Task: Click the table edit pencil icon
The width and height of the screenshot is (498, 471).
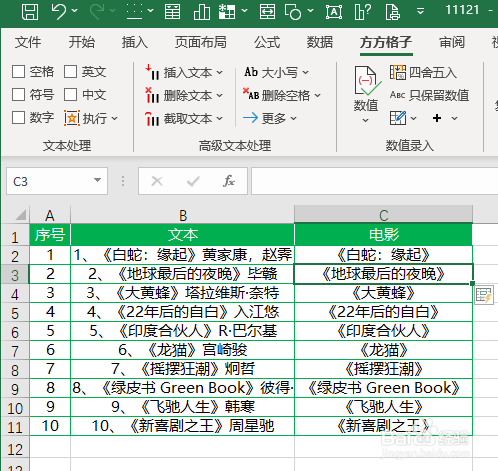Action: coord(398,118)
